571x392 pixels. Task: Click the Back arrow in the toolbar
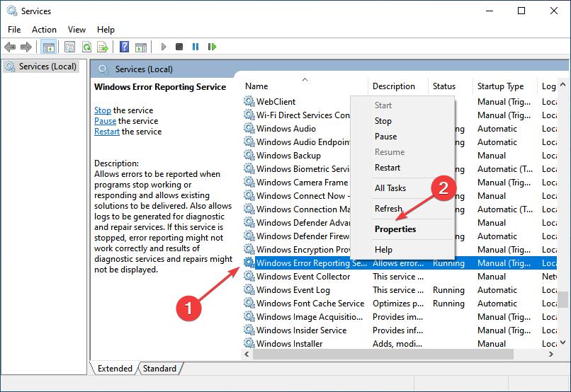10,47
